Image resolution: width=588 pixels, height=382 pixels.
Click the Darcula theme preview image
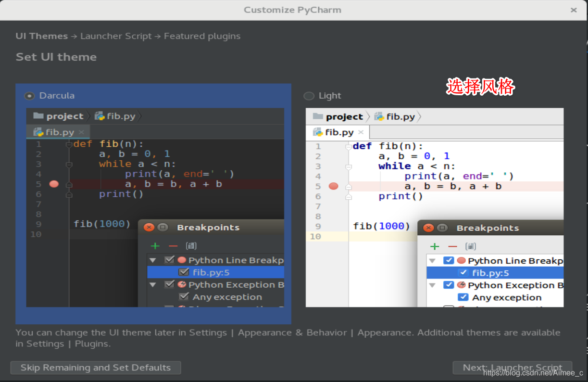click(155, 207)
